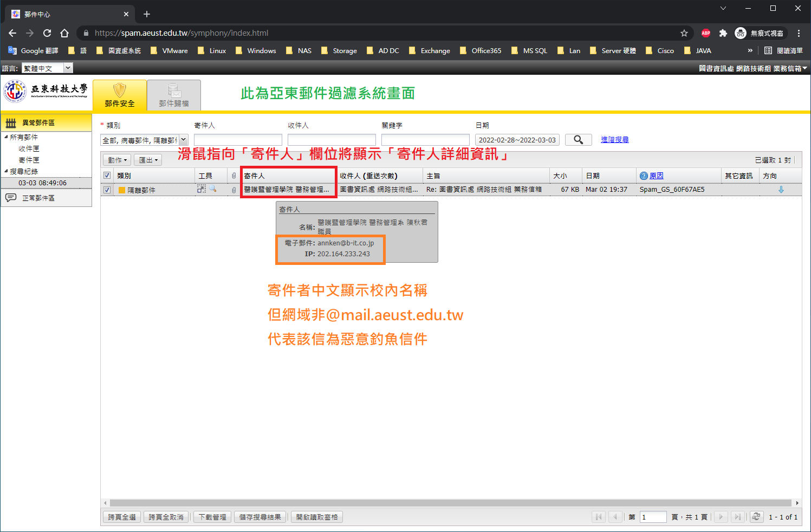Click the magnifier search button
Screen dimensions: 811x532
tap(578, 140)
